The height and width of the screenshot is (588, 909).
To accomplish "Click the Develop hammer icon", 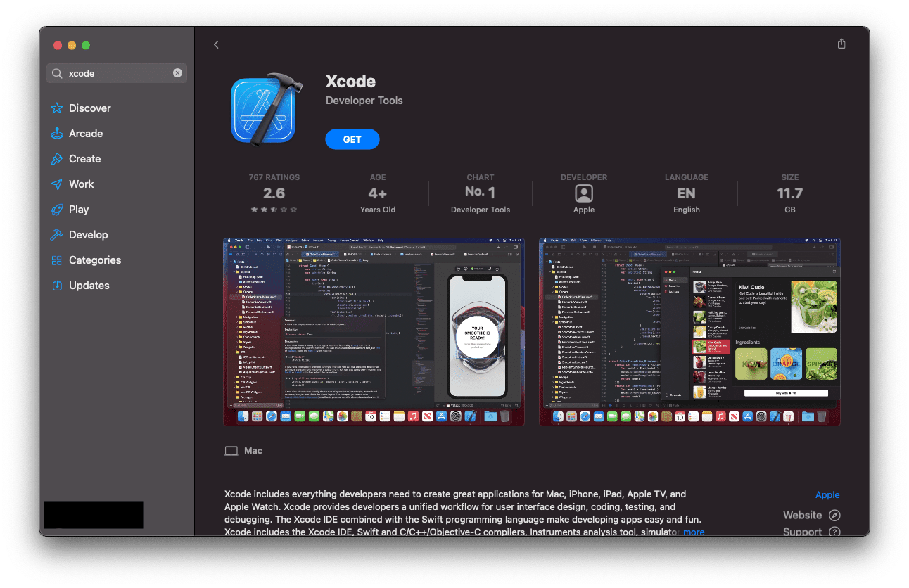I will click(57, 235).
